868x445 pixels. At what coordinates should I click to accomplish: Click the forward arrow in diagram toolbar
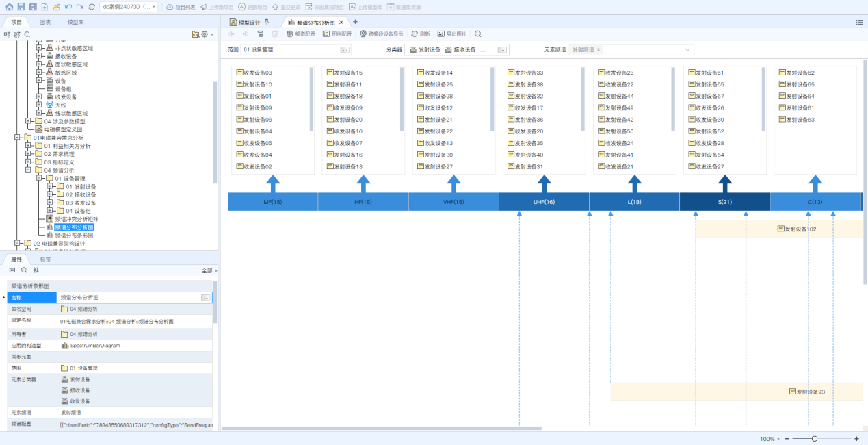point(246,34)
